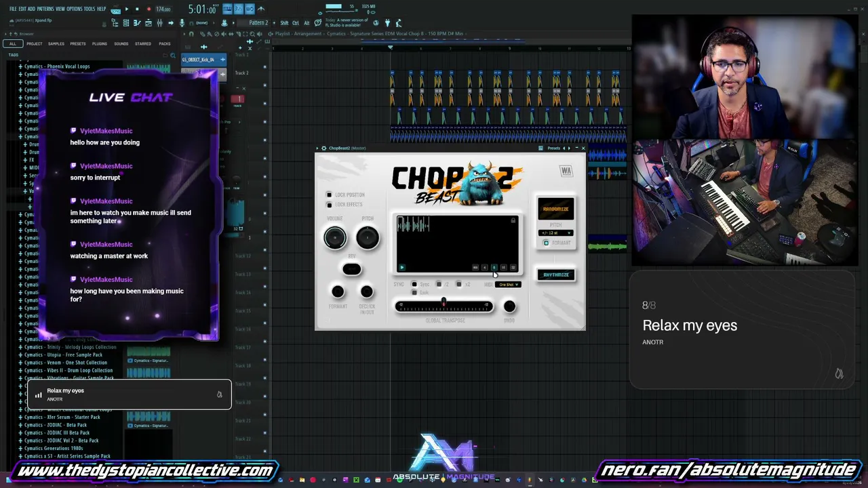Open the folder icon next to browser search
Screen dimensions: 868x488
point(163,55)
